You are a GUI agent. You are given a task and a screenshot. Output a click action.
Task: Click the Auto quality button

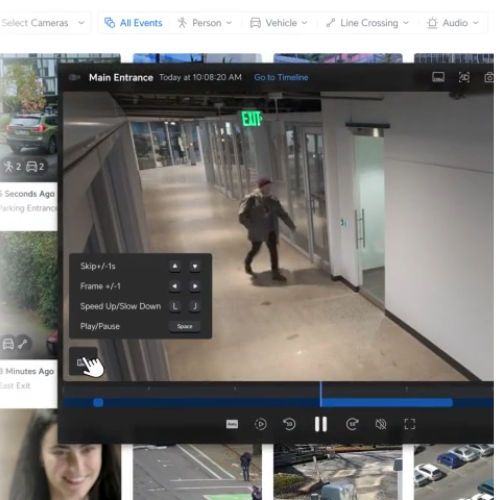(232, 424)
